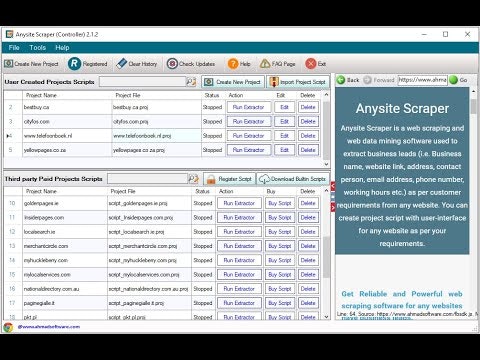Run Extractor for goldenpages.ie
Screen dimensions: 480x360
(x=239, y=203)
